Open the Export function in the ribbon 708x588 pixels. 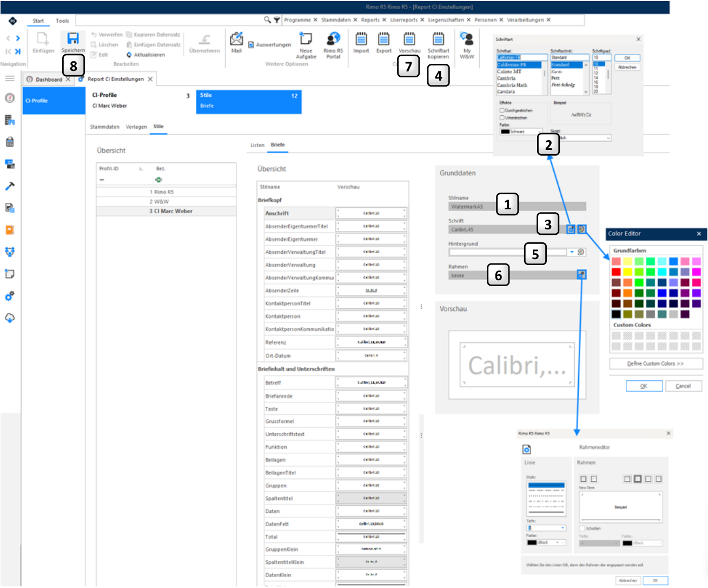(x=383, y=38)
